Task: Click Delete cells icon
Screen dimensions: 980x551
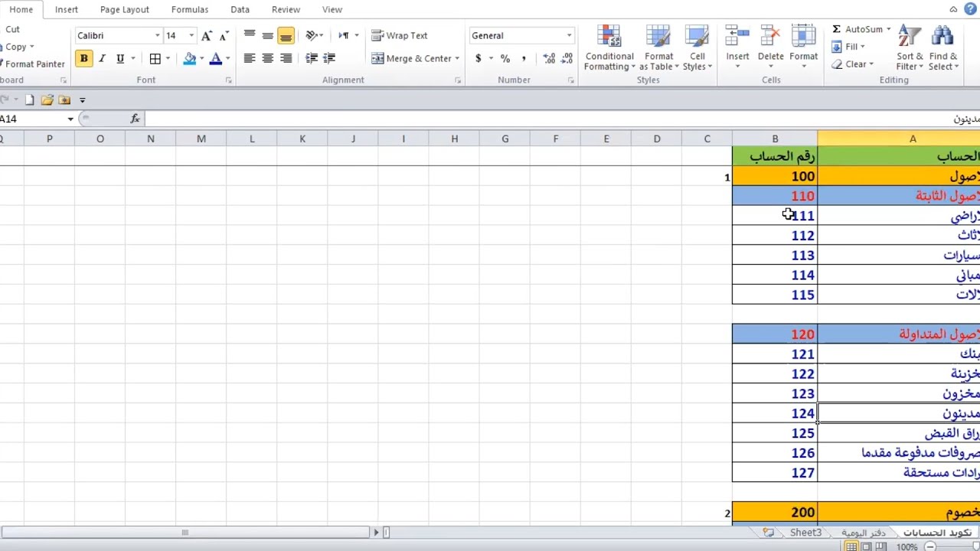Action: 770,37
